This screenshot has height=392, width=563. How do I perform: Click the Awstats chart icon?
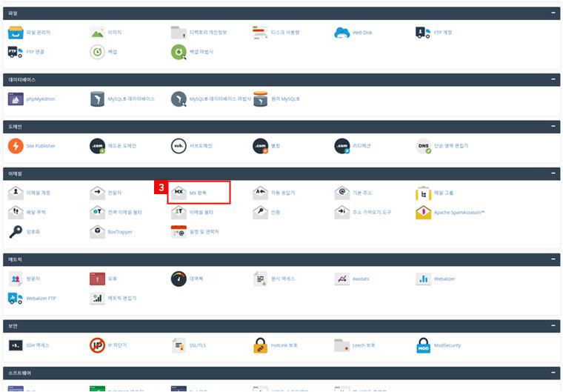point(342,279)
